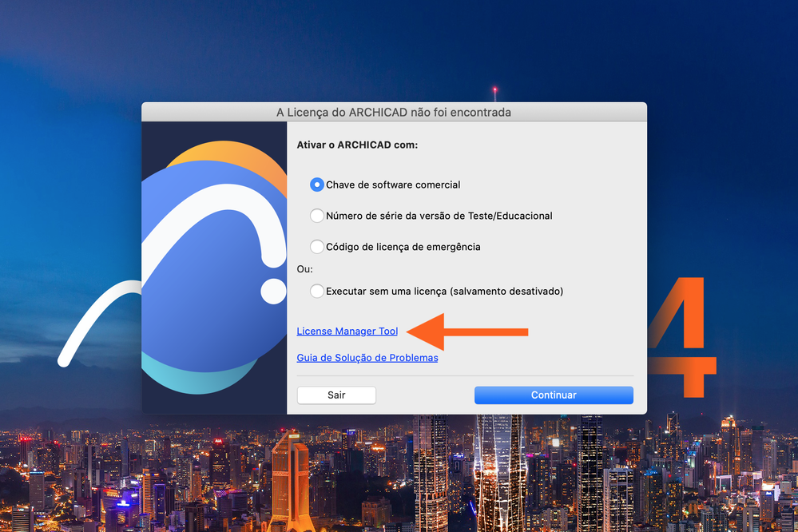Click the ARCHICAD logo image in dialog

[214, 268]
